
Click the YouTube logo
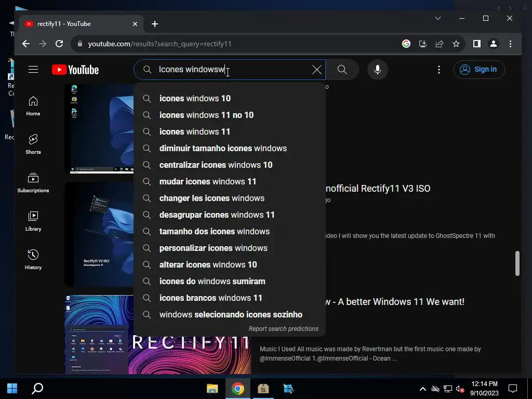[x=75, y=70]
